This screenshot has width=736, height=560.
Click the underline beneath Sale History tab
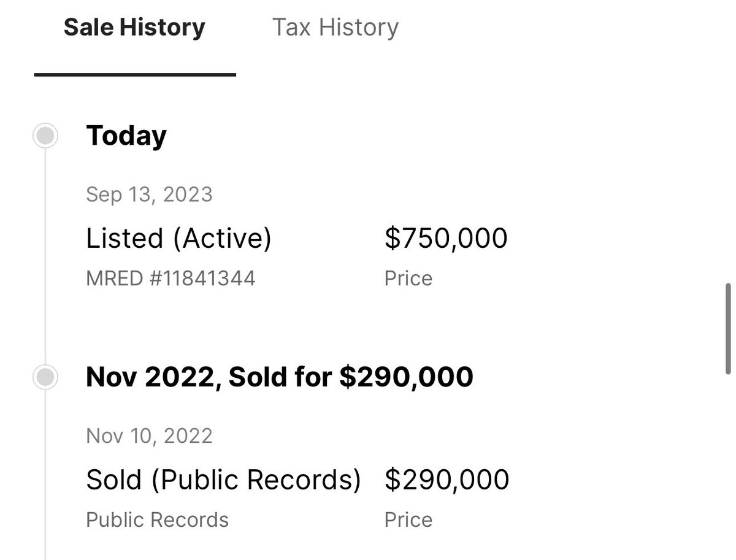click(135, 74)
